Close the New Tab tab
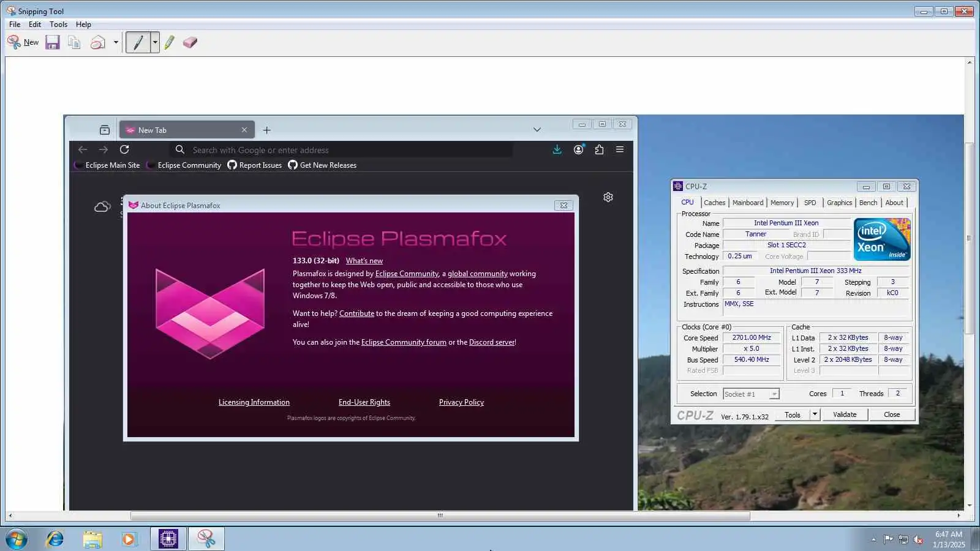980x551 pixels. click(x=244, y=130)
